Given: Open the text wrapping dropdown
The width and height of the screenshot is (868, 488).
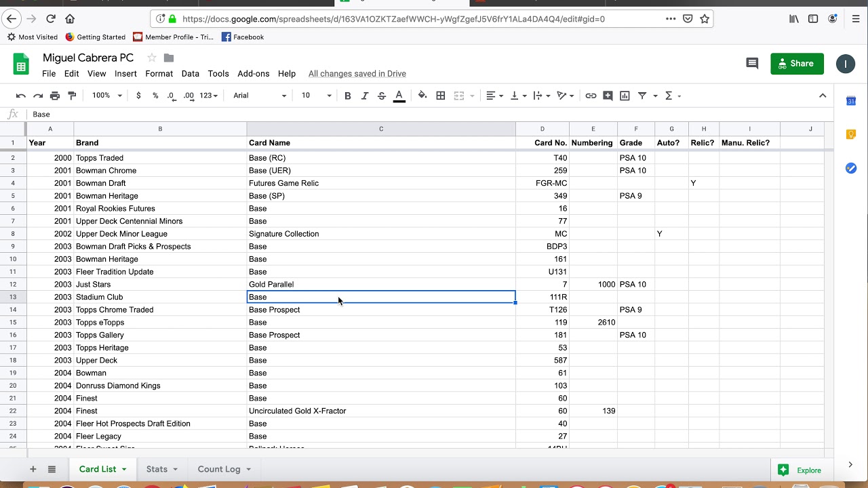Looking at the screenshot, I should pyautogui.click(x=542, y=96).
